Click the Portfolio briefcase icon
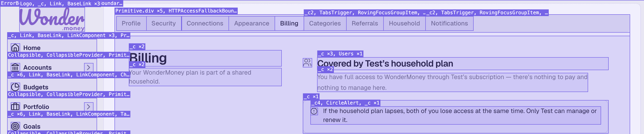This screenshot has height=134, width=644. (15, 107)
